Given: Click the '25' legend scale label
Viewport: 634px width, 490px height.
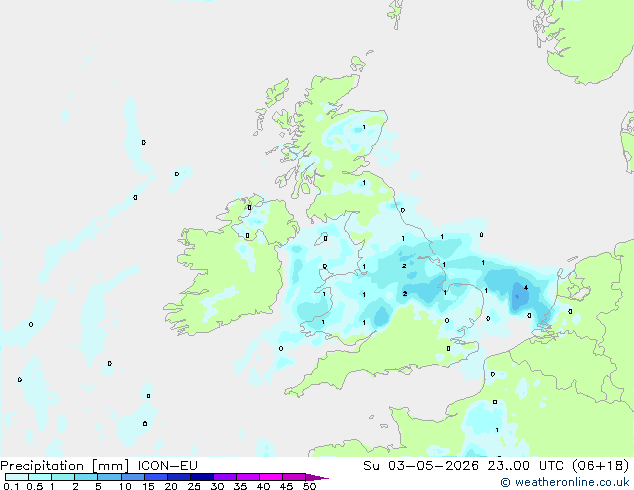Looking at the screenshot, I should pos(194,486).
